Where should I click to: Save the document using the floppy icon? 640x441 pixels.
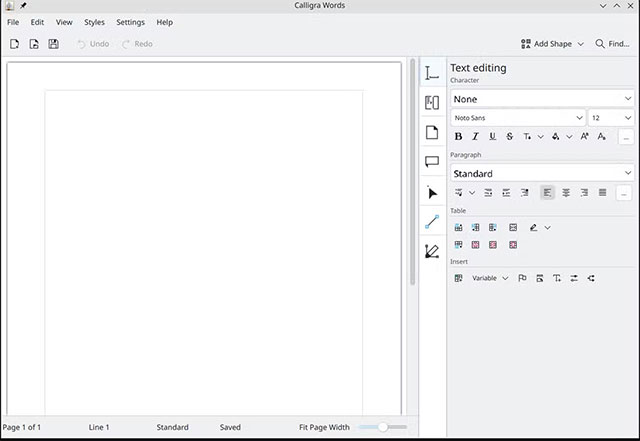(53, 44)
